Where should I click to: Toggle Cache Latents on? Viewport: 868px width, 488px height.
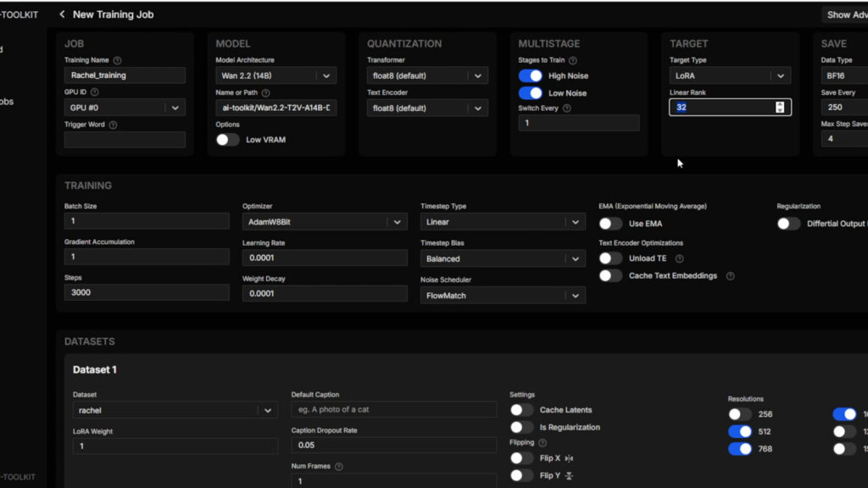tap(521, 410)
